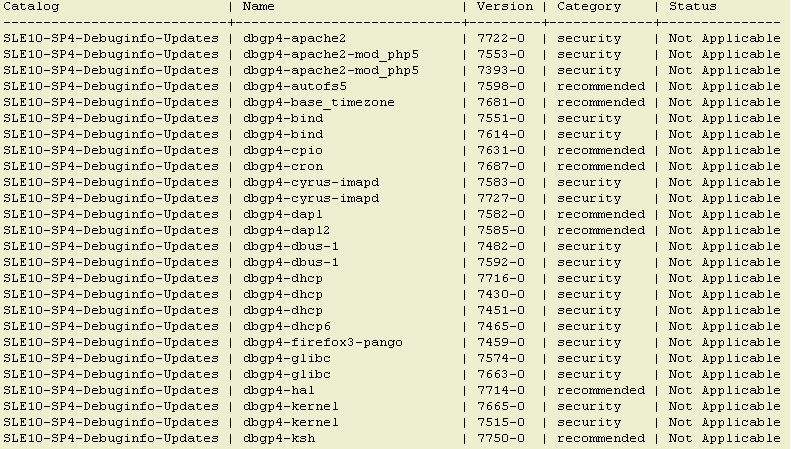Click the dbgp4-ksh package name
The height and width of the screenshot is (449, 791).
[x=278, y=439]
